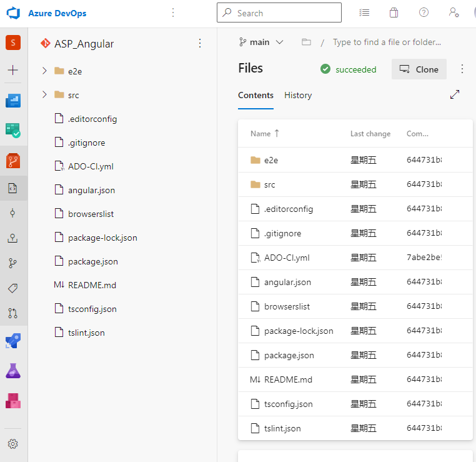Click the Azure DevOps logo icon
This screenshot has width=476, height=462.
(13, 13)
